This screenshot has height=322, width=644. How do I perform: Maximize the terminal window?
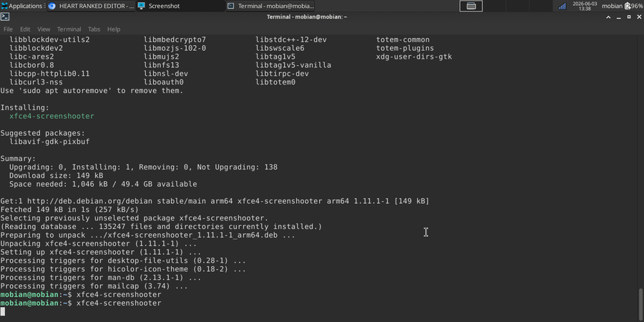click(x=629, y=17)
